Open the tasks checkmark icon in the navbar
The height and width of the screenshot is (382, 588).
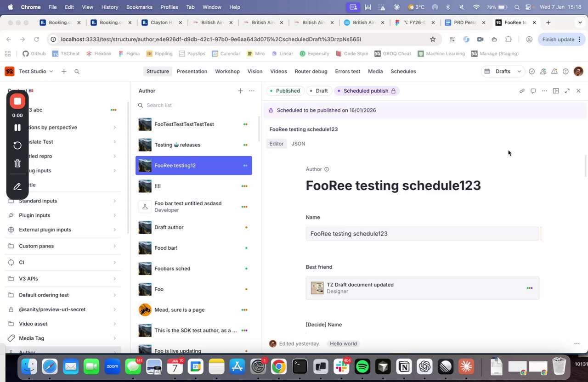click(x=531, y=72)
